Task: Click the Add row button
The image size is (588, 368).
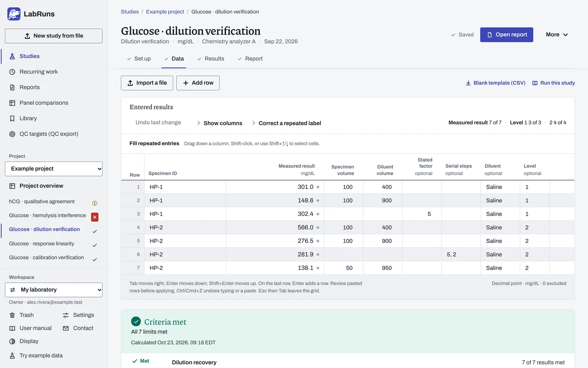Action: (x=198, y=83)
